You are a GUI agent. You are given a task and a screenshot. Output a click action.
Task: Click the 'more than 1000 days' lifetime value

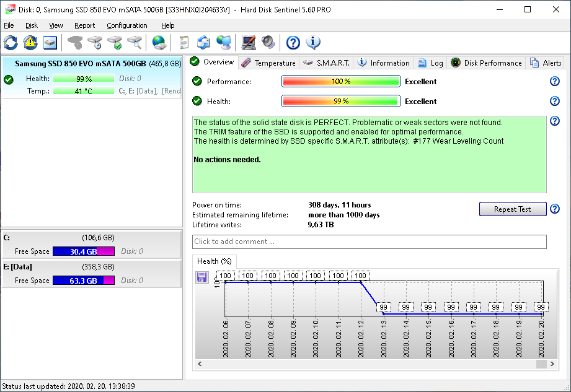tap(343, 214)
